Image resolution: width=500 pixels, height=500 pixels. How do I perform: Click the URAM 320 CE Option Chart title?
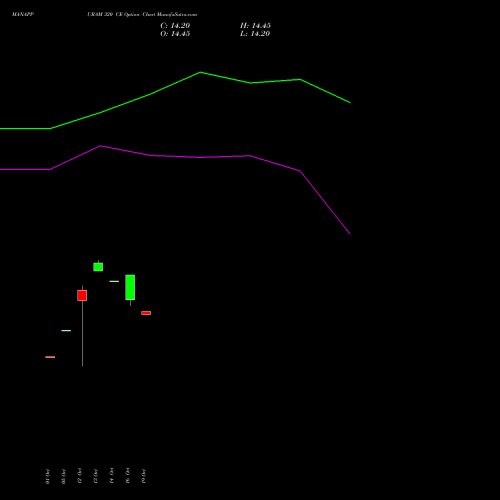(x=142, y=14)
